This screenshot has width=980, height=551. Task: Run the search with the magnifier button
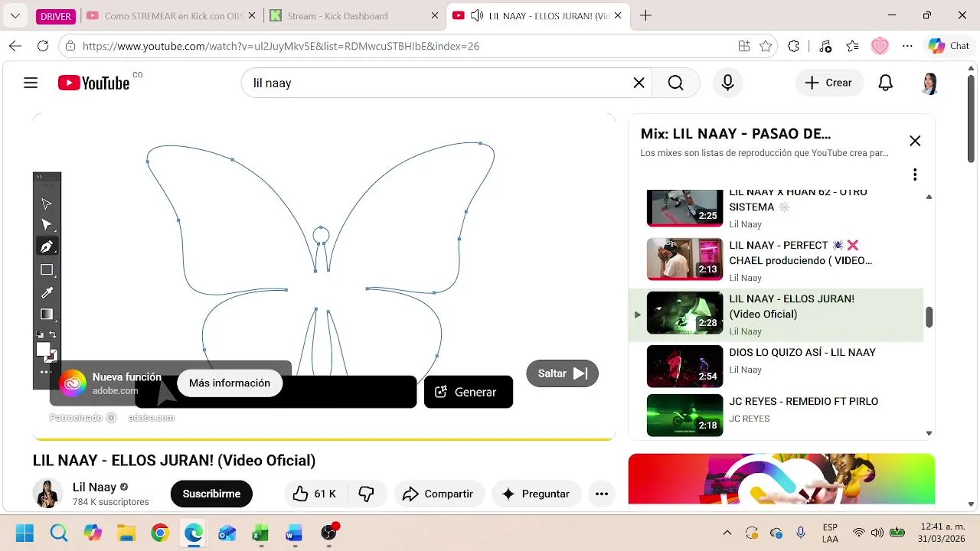point(675,83)
